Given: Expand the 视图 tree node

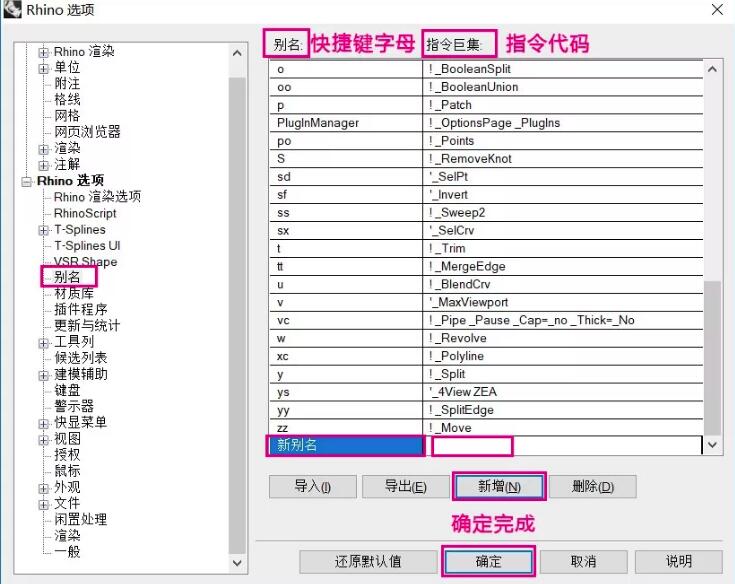Looking at the screenshot, I should click(44, 440).
